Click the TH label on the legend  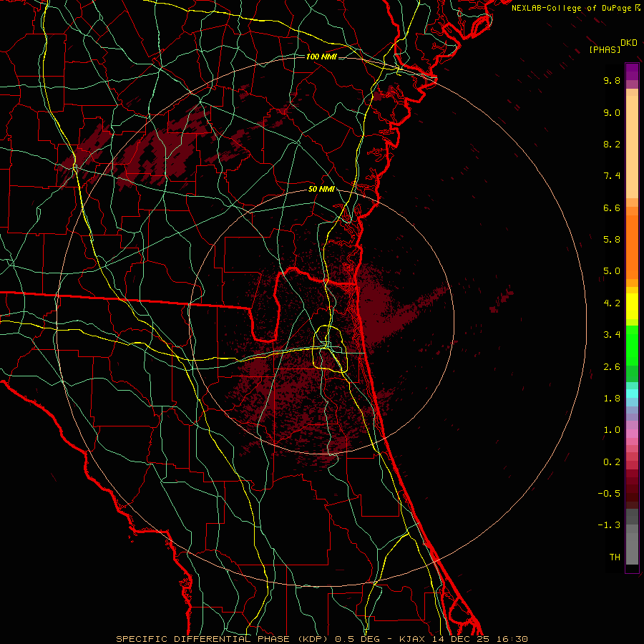coord(615,557)
